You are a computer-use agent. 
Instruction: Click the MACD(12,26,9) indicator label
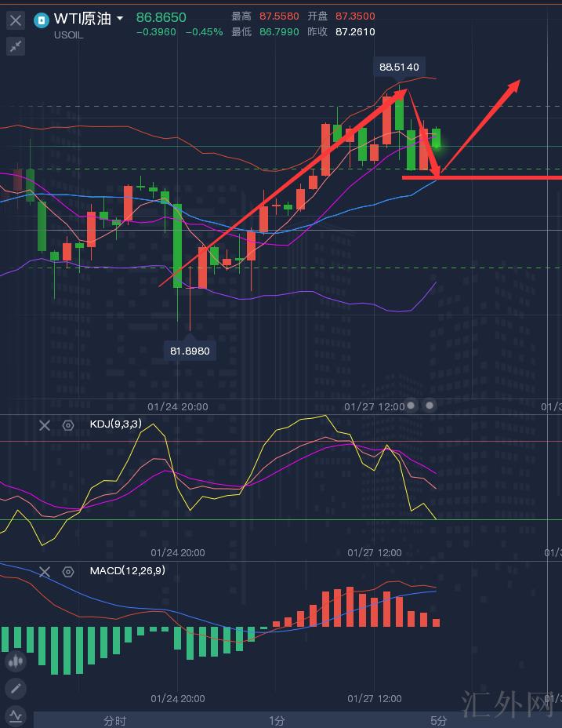tap(127, 570)
